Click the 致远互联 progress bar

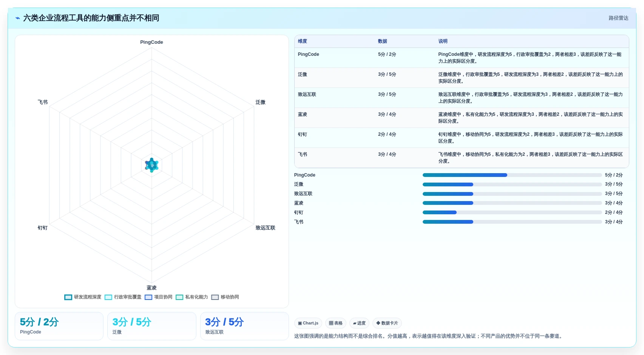click(512, 194)
